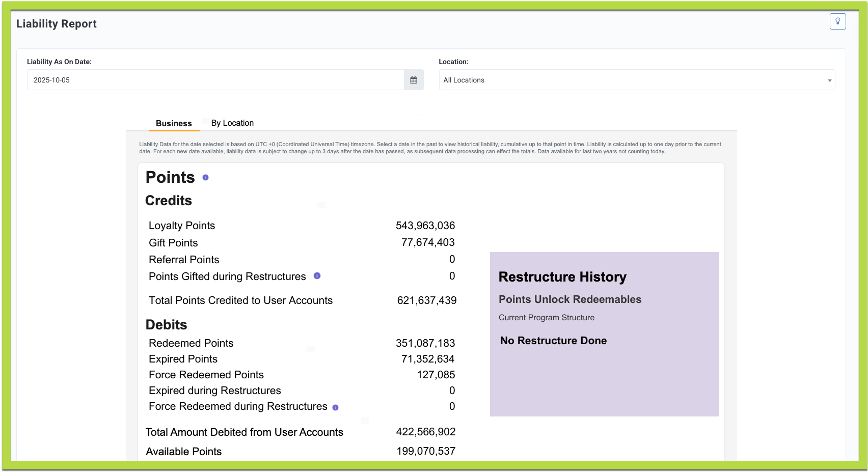868x474 pixels.
Task: Click the Redeemed Points value 351,087,183
Action: pyautogui.click(x=425, y=343)
